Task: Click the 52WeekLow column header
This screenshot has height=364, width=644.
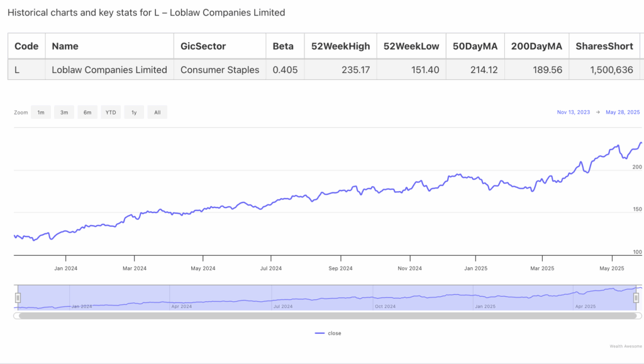Action: click(x=411, y=46)
